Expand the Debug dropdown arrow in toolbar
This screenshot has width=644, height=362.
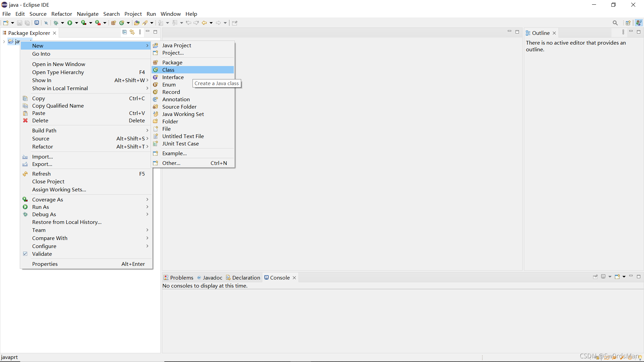tap(62, 23)
